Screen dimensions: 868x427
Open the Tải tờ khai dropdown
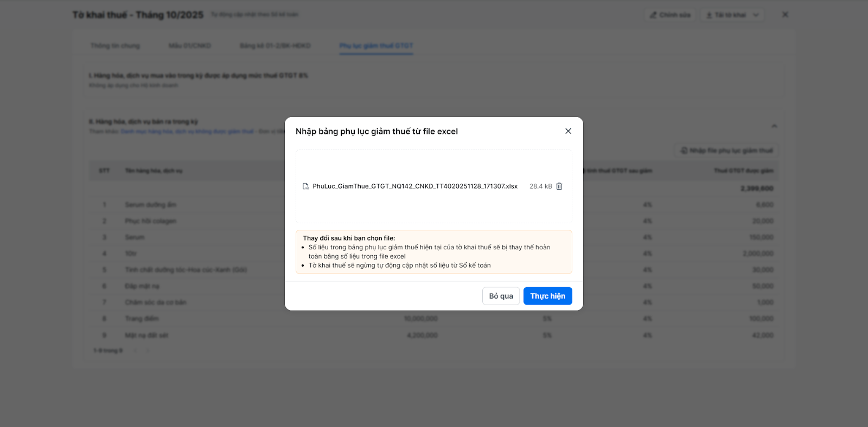point(755,15)
